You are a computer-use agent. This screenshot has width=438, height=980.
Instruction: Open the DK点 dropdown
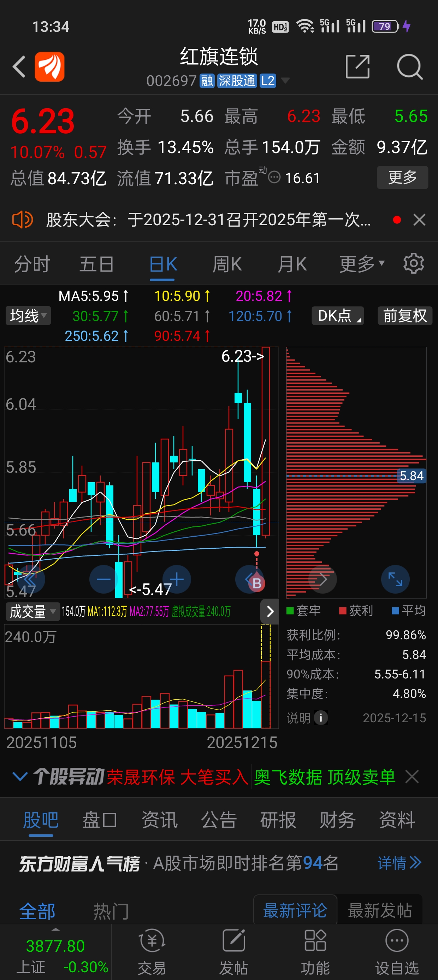(x=338, y=316)
